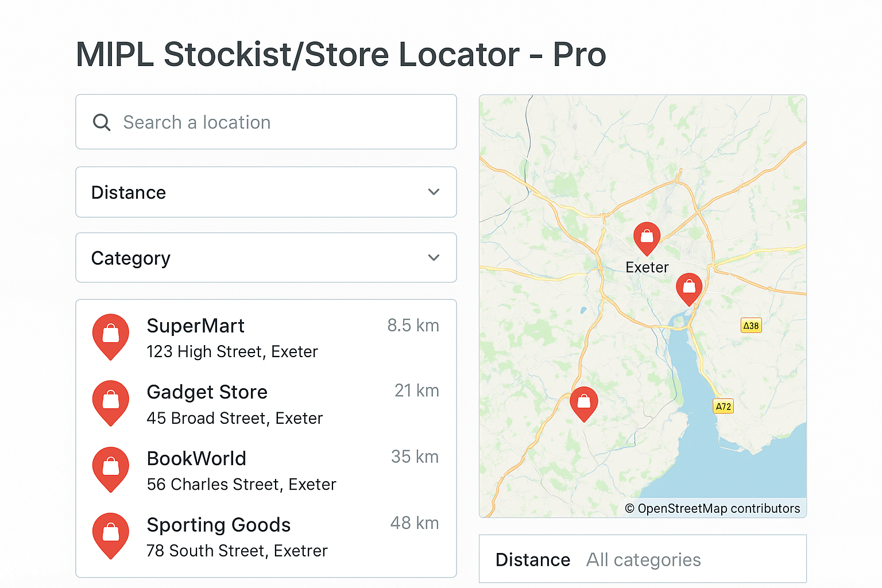
Task: Switch to the Distance tab below map
Action: click(x=533, y=560)
